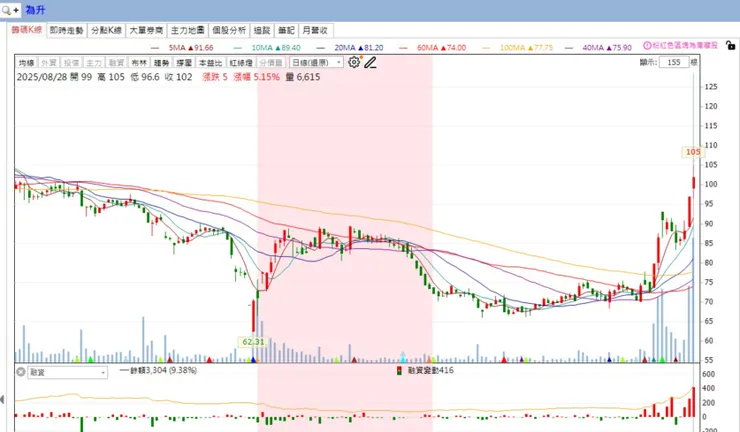Image resolution: width=740 pixels, height=432 pixels.
Task: Enable the 外資 overlay
Action: [x=49, y=63]
